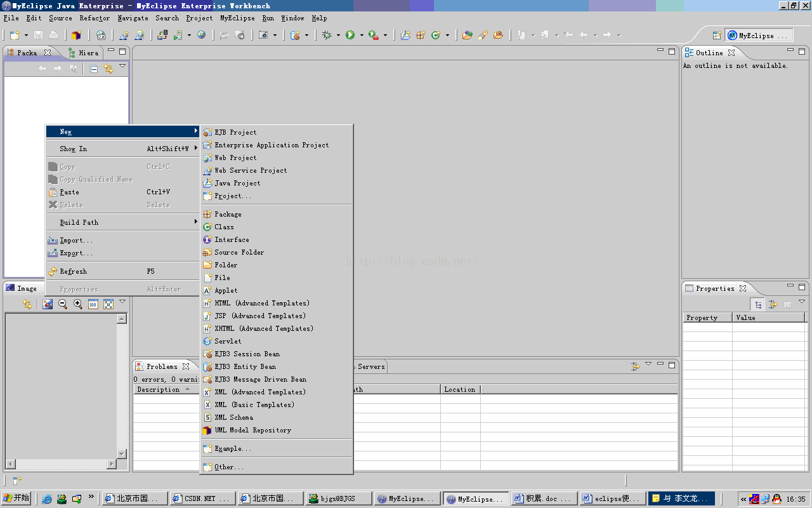This screenshot has height=508, width=812.
Task: Click the fit-to-window icon in Image view
Action: click(x=108, y=304)
